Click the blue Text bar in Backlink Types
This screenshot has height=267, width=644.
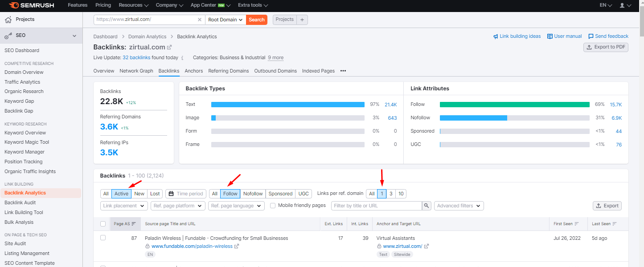[x=288, y=105]
